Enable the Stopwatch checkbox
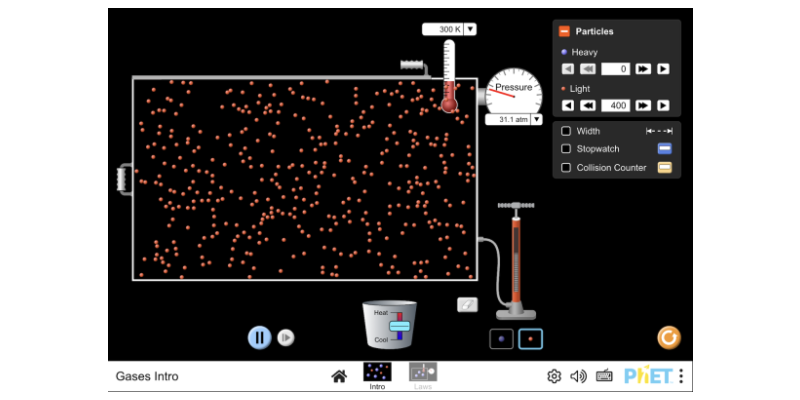The image size is (800, 400). (x=566, y=149)
